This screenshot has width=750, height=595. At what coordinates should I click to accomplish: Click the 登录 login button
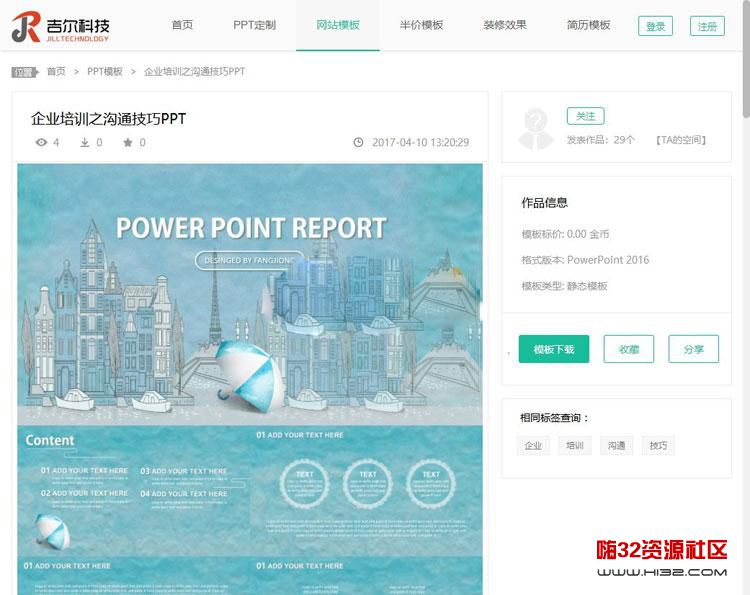pyautogui.click(x=655, y=26)
